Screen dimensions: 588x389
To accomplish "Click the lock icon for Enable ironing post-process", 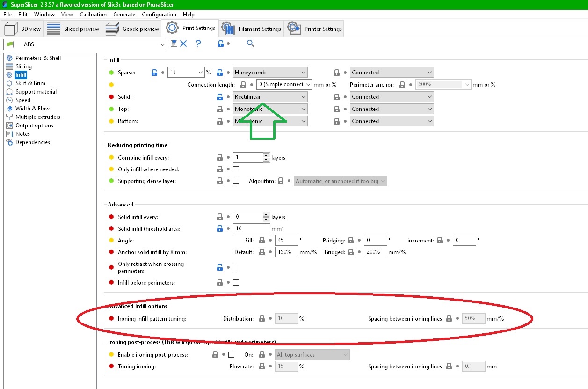I will pos(215,355).
